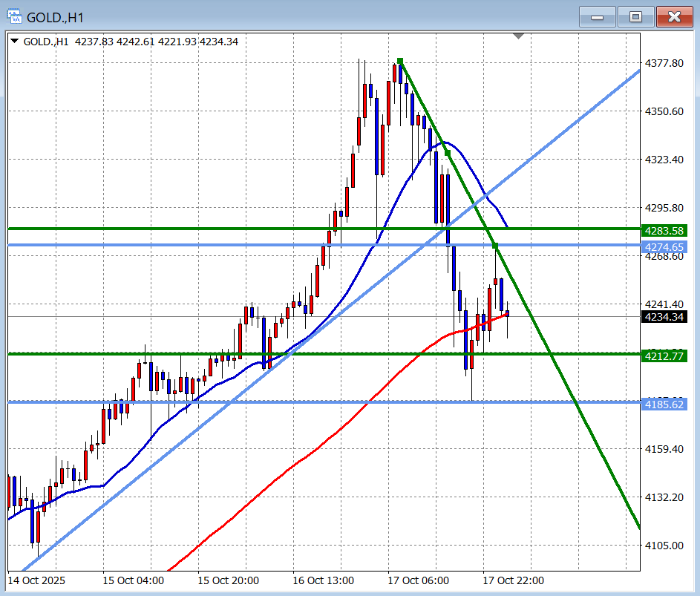This screenshot has width=700, height=596.
Task: Click the gray chart shift triangle marker
Action: [518, 36]
